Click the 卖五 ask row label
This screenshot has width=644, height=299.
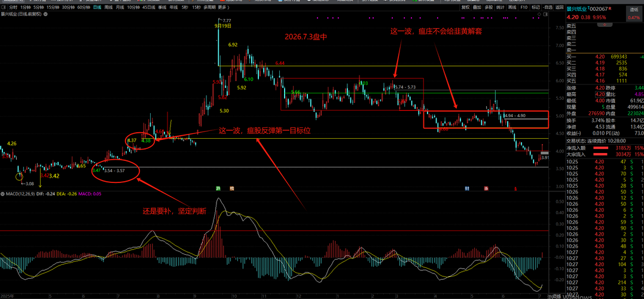[571, 26]
